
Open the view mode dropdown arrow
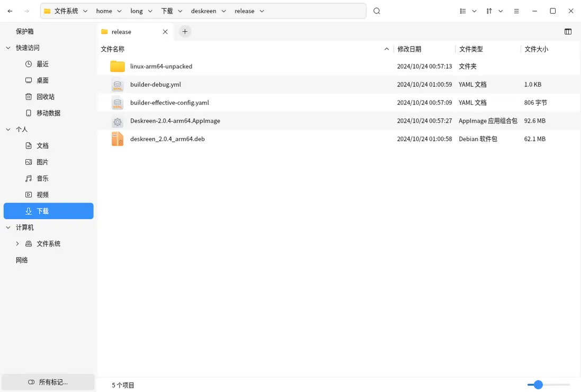[474, 11]
